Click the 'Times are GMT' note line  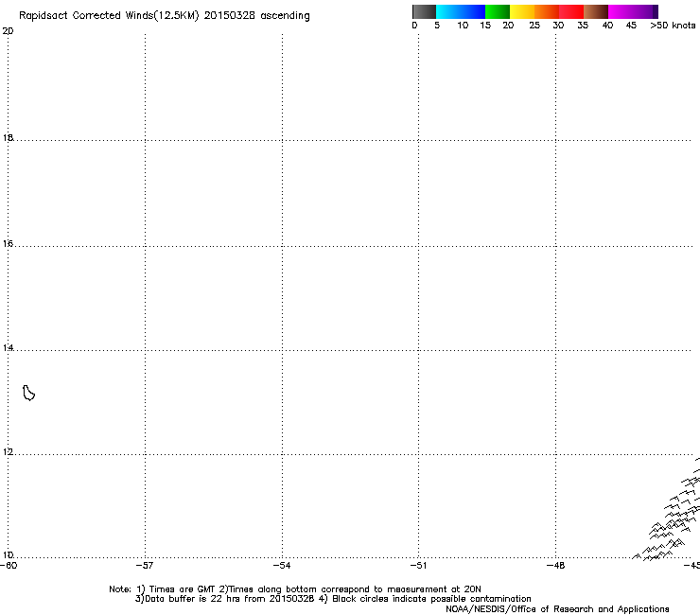click(x=295, y=589)
